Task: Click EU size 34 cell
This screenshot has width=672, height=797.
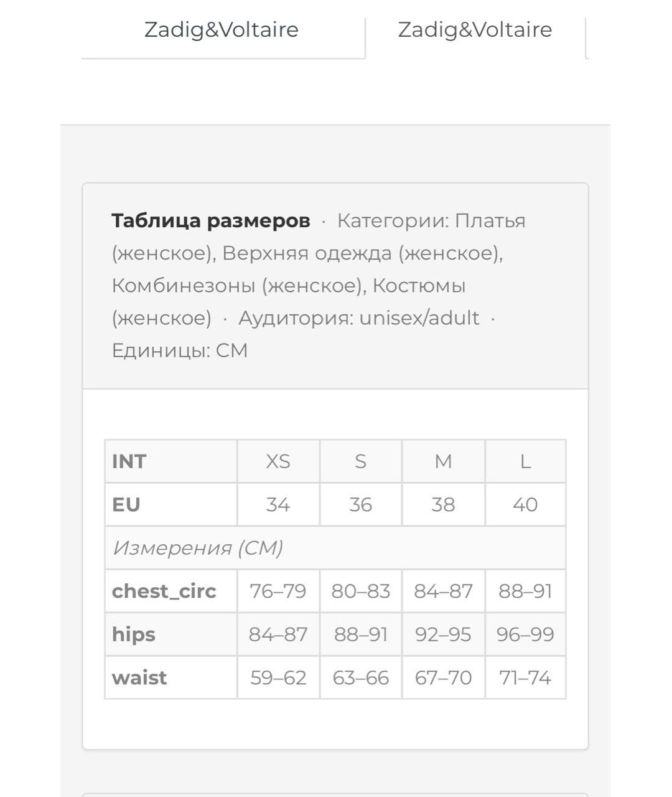Action: 278,504
